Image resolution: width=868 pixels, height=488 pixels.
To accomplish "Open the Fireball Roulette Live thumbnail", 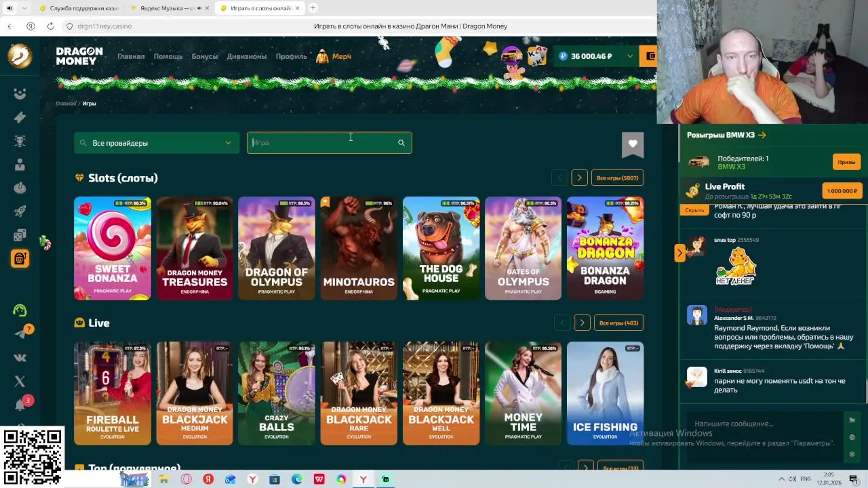I will click(x=113, y=393).
